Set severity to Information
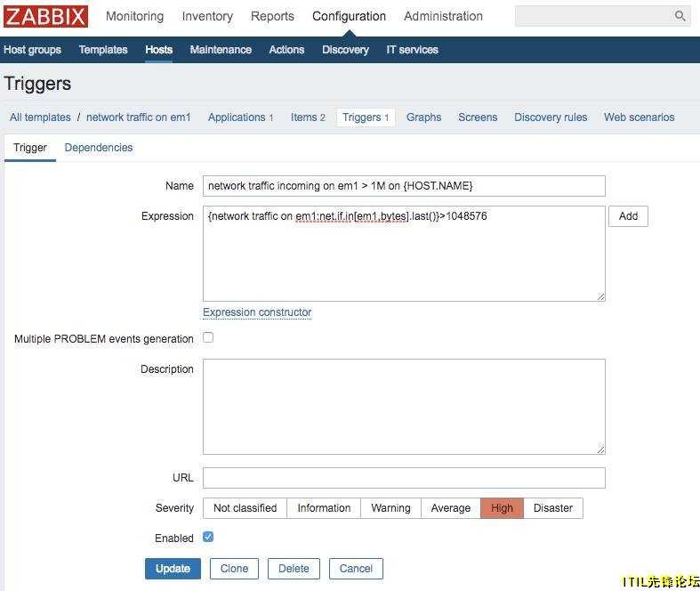This screenshot has height=591, width=700. [324, 508]
